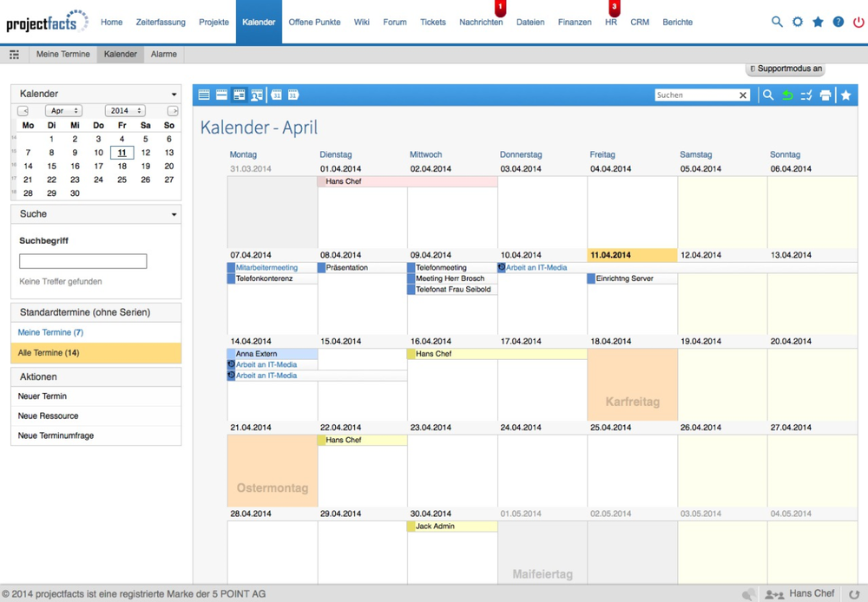Click the chat bubbles icon in status bar
868x602 pixels.
[748, 595]
